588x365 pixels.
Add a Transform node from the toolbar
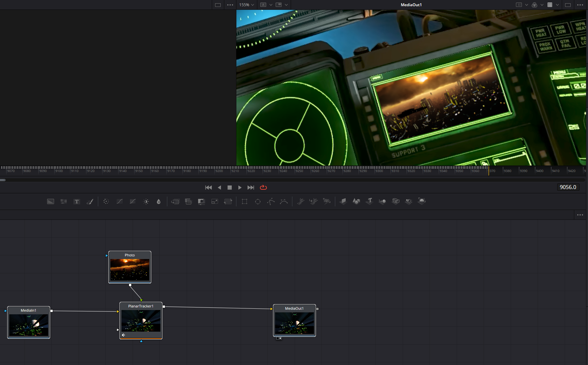point(228,201)
